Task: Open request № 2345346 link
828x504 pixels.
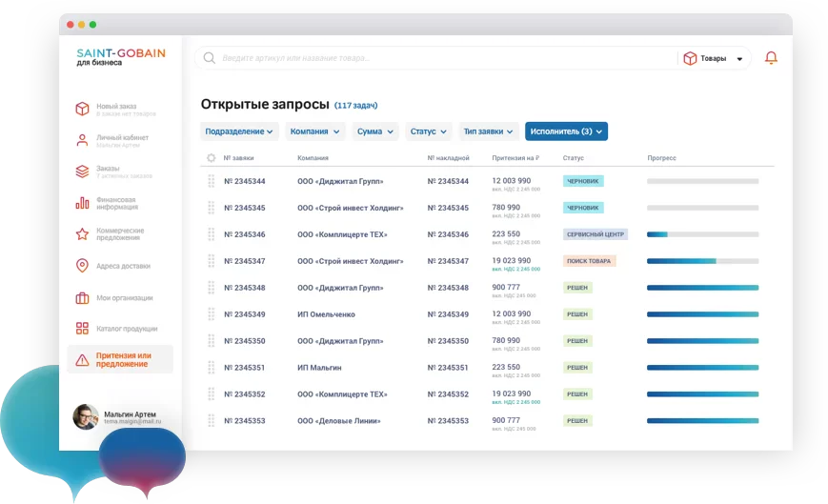Action: 244,234
